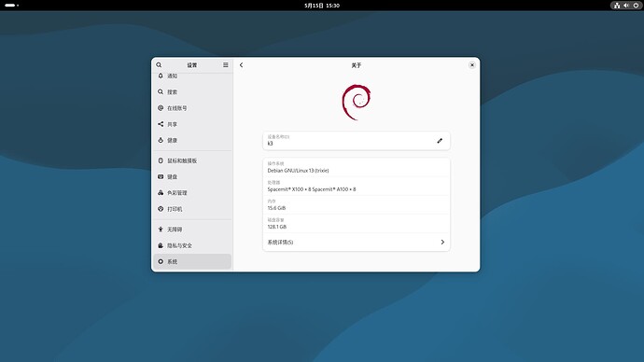Open 共享 (Sharing) in the sidebar

point(192,124)
